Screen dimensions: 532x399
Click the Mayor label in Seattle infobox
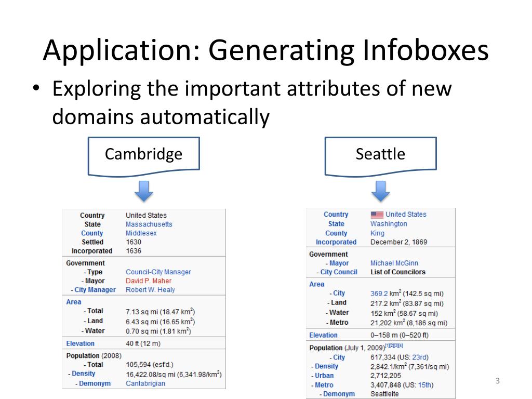tap(339, 263)
